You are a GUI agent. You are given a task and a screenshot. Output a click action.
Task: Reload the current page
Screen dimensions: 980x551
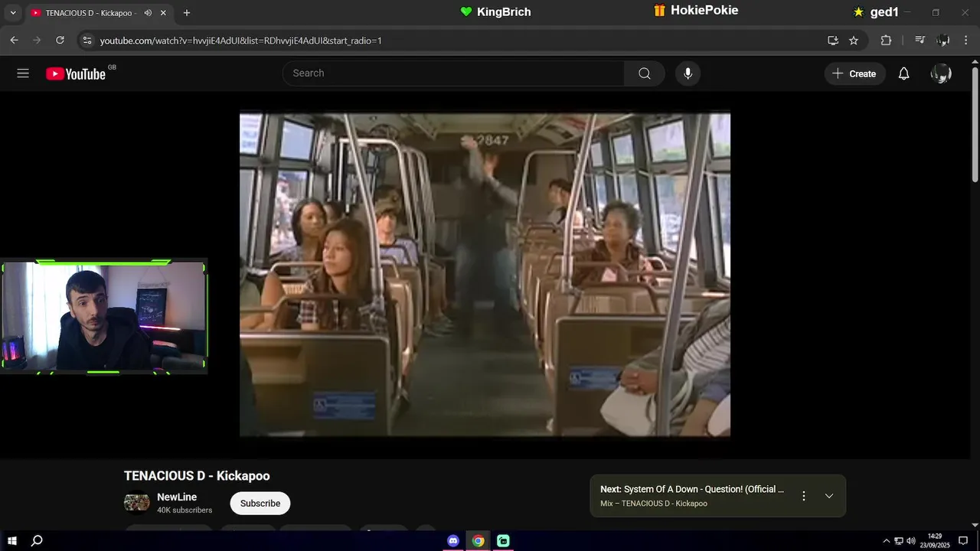60,41
